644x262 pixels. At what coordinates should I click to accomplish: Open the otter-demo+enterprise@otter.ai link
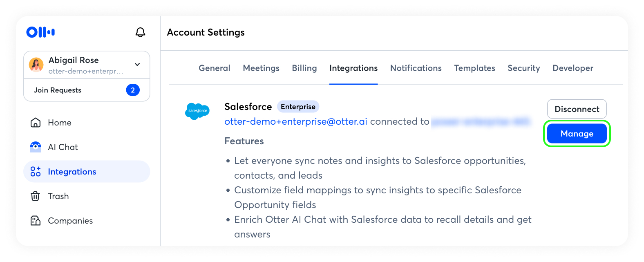tap(296, 121)
